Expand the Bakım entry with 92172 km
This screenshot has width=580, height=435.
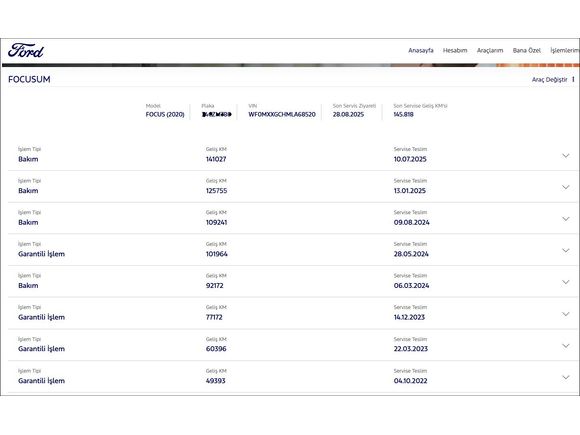tap(566, 282)
